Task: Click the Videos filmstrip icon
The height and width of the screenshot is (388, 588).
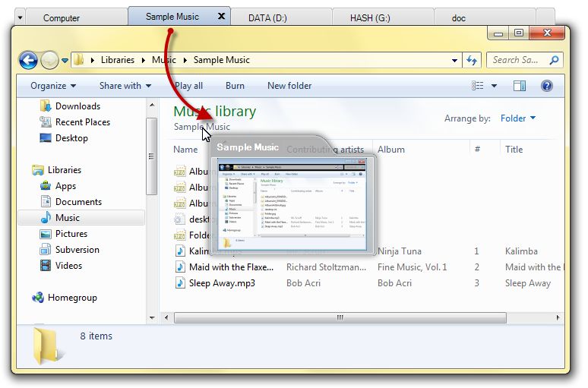Action: coord(46,266)
